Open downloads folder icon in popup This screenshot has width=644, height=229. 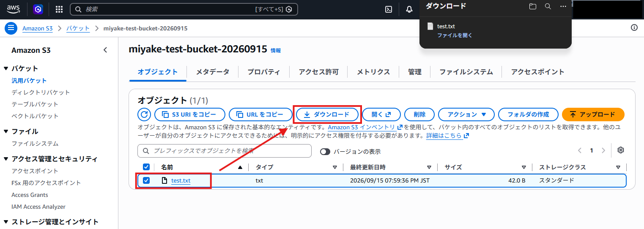533,6
